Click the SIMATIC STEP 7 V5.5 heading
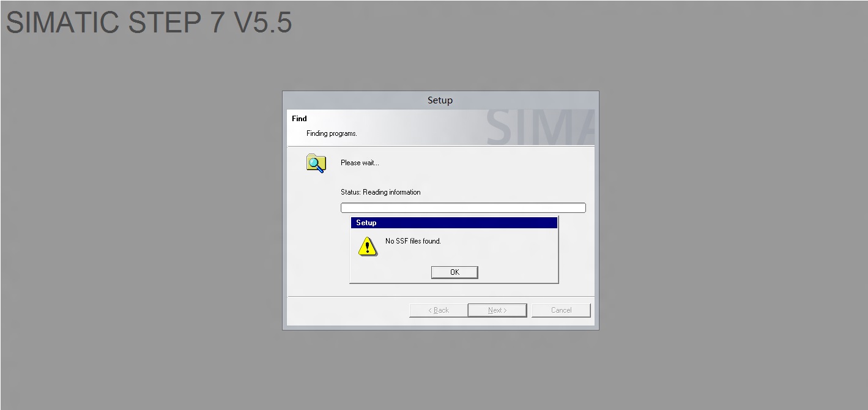 149,23
